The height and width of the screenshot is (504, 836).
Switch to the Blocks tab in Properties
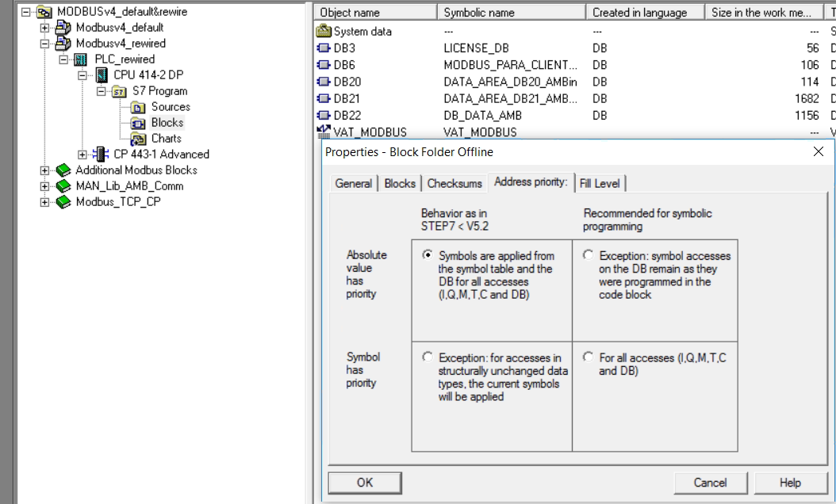[x=400, y=183]
